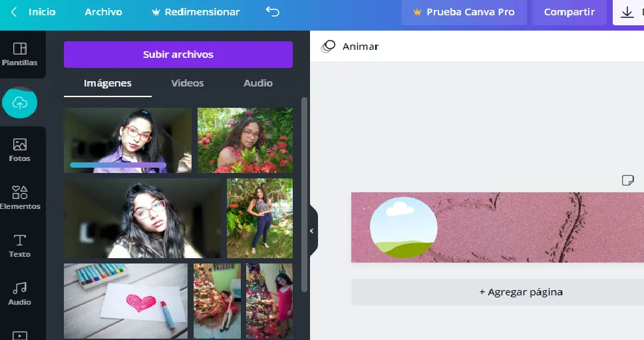The height and width of the screenshot is (340, 644).
Task: Click the Animar circles icon
Action: click(x=328, y=47)
